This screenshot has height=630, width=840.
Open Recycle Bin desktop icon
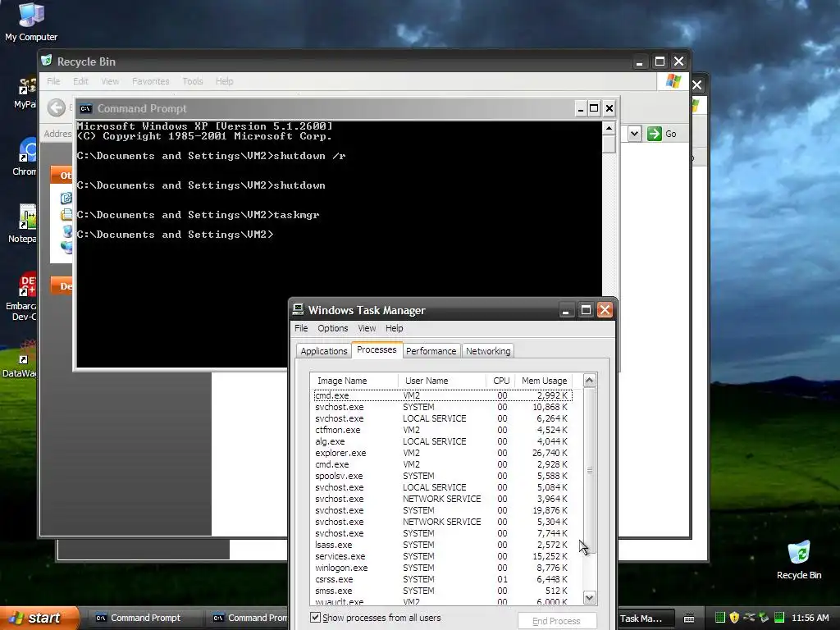pyautogui.click(x=799, y=560)
